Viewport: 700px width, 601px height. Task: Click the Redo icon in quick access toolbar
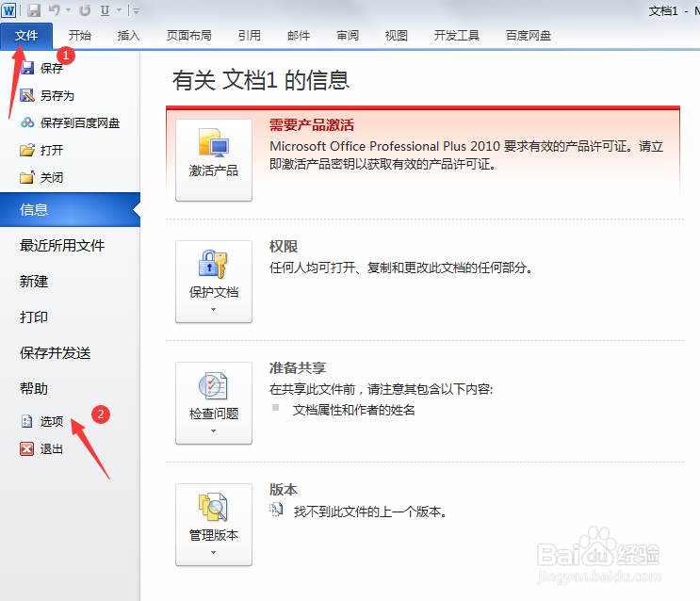85,9
